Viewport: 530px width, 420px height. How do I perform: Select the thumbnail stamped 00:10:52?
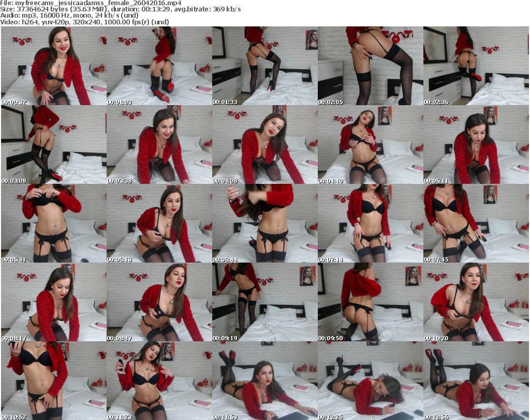point(54,381)
